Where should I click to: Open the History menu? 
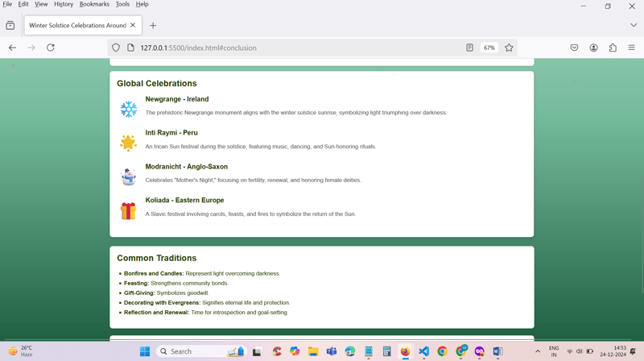pos(64,4)
